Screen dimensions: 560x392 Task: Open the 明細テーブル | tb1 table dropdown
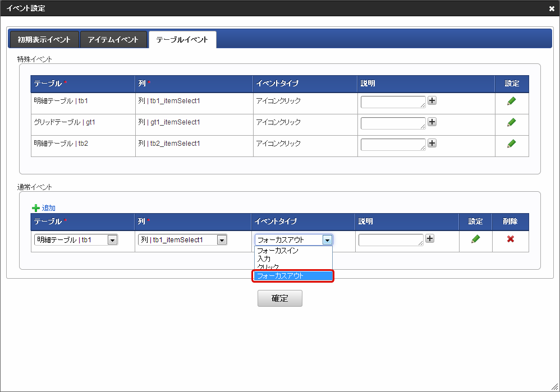(76, 240)
